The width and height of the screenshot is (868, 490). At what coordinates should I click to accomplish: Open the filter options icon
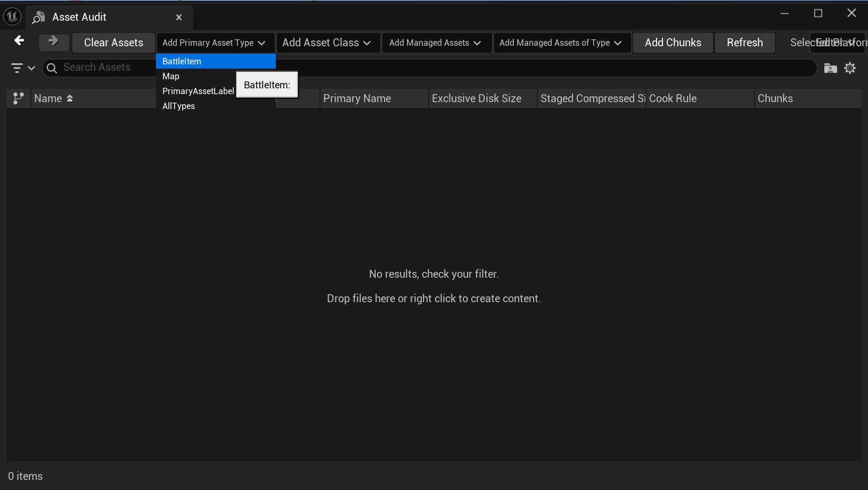[x=17, y=68]
